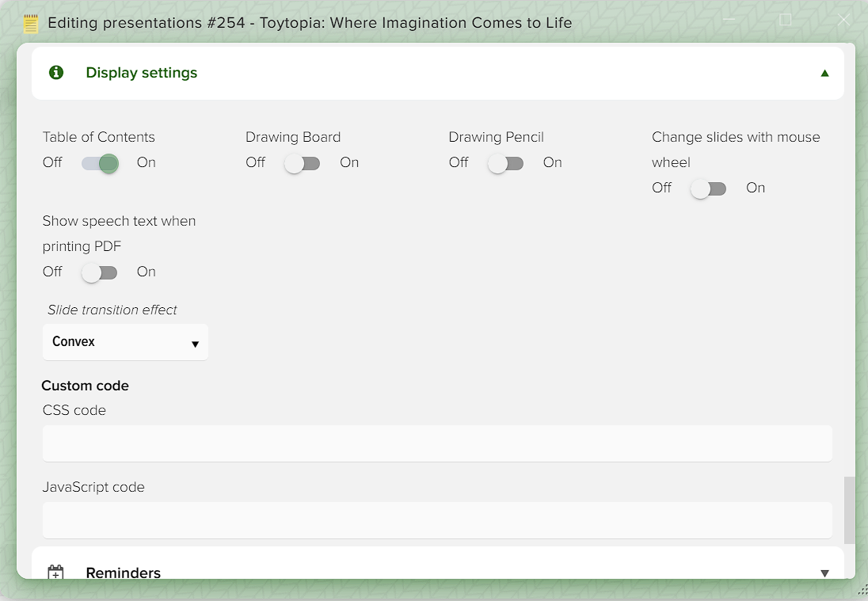
Task: Expand the Reminders section arrow
Action: [824, 573]
